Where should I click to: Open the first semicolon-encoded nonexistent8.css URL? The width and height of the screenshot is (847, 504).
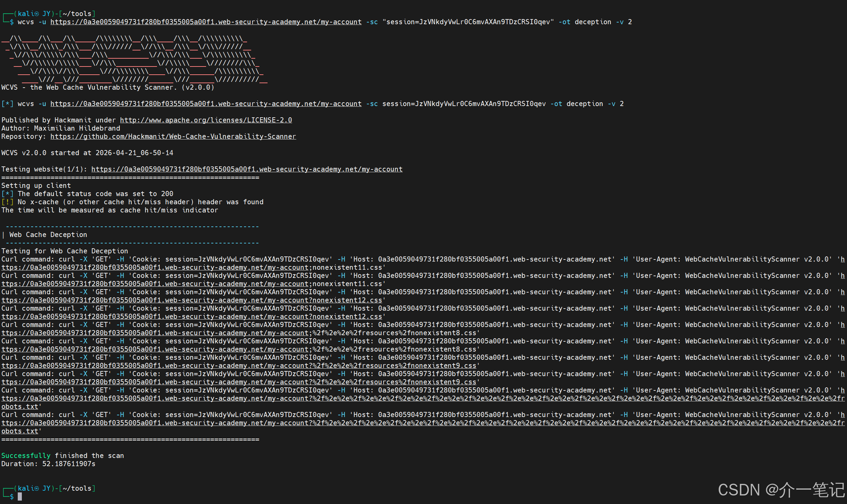239,333
